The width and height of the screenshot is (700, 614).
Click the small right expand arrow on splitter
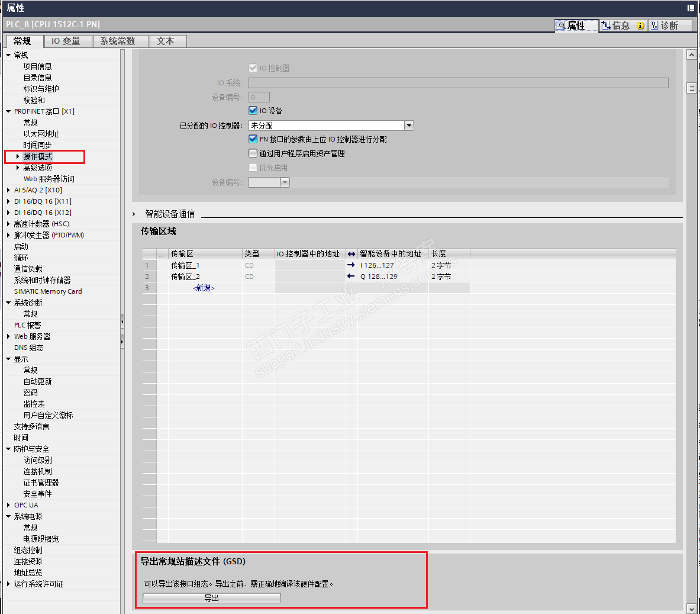122,342
